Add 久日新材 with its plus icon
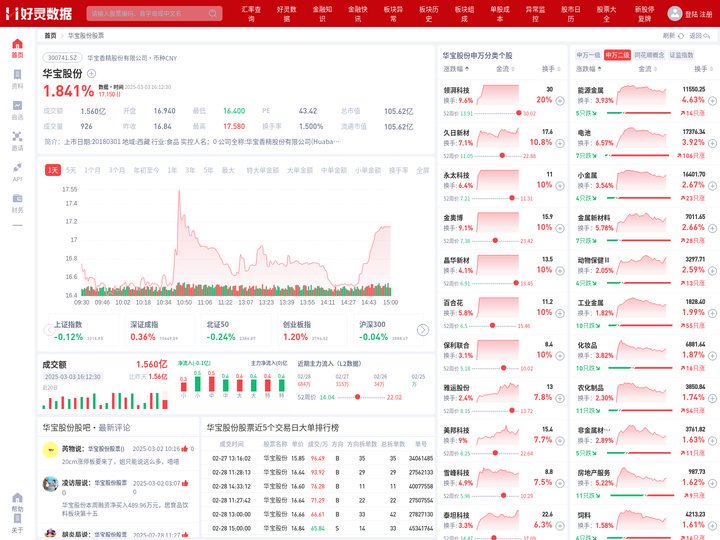 pos(560,143)
